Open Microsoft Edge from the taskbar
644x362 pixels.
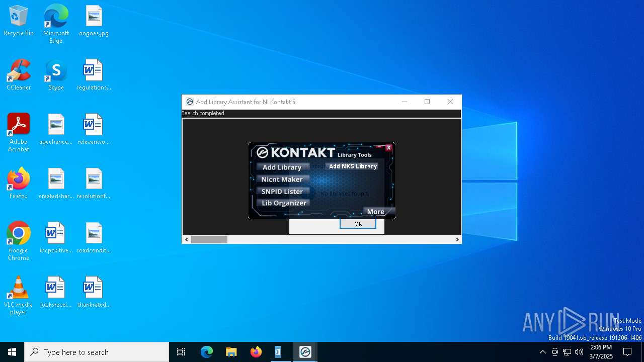(x=207, y=352)
